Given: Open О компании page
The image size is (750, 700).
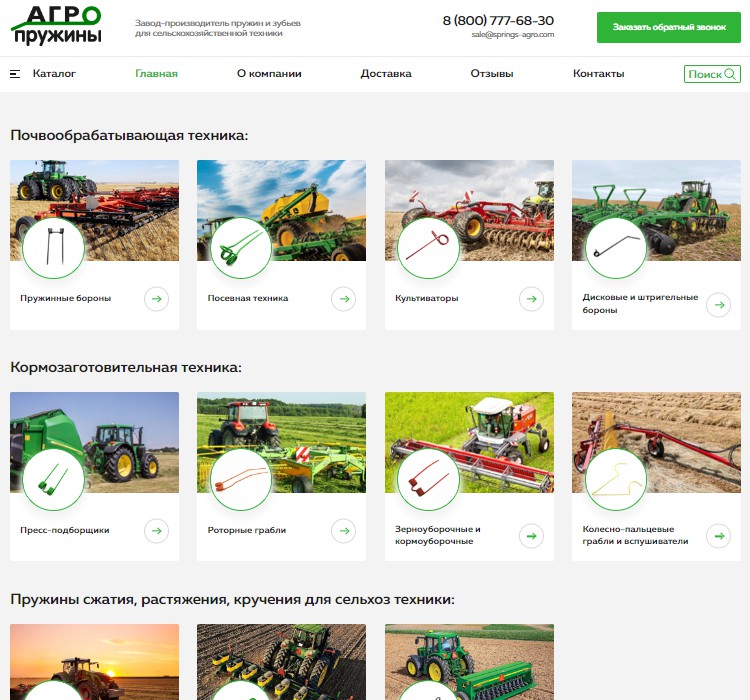Looking at the screenshot, I should (x=269, y=74).
